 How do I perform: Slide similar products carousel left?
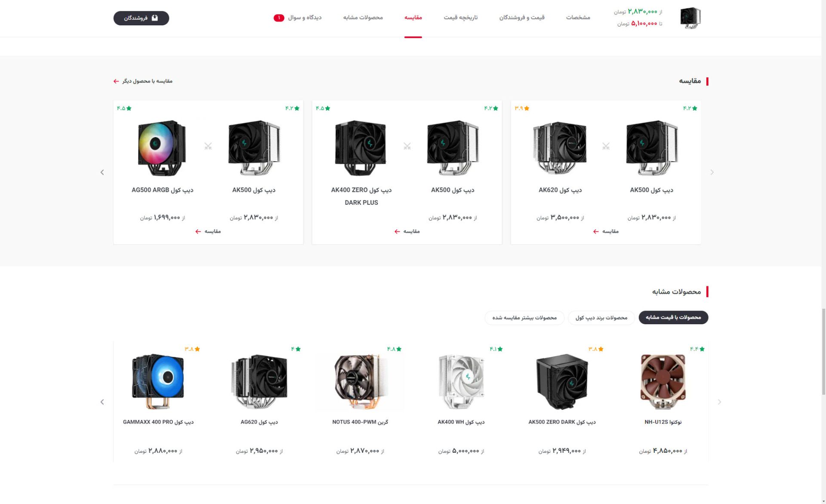(x=102, y=402)
